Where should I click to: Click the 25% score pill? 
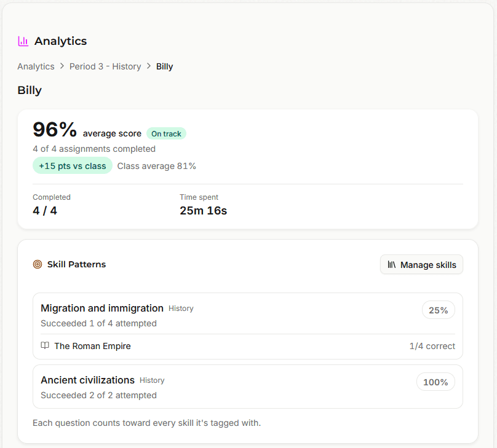pyautogui.click(x=439, y=310)
